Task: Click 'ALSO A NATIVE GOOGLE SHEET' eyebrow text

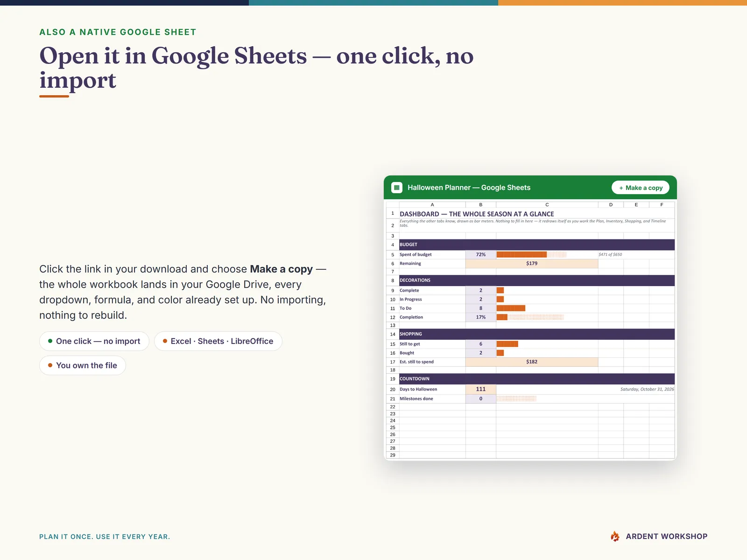Action: 118,32
